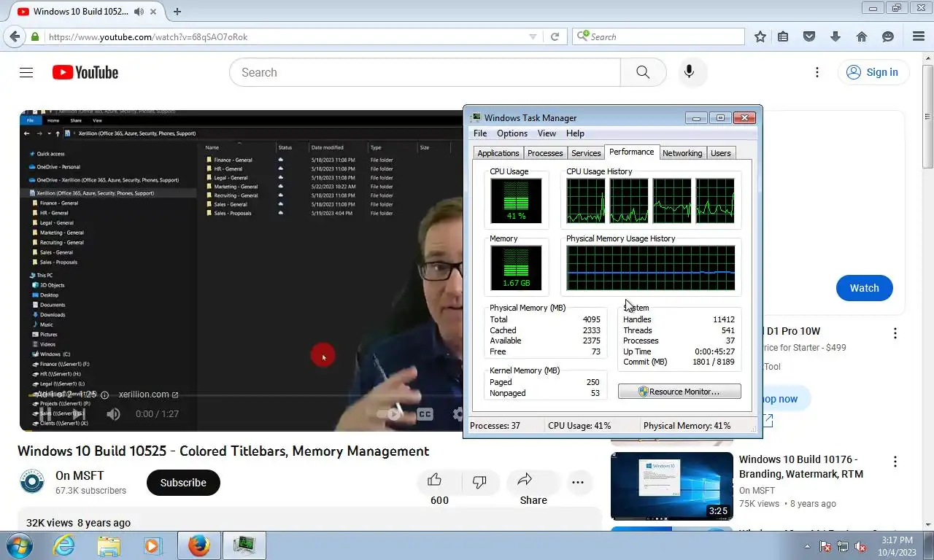Viewport: 934px width, 560px height.
Task: Pause the video playback
Action: 46,414
